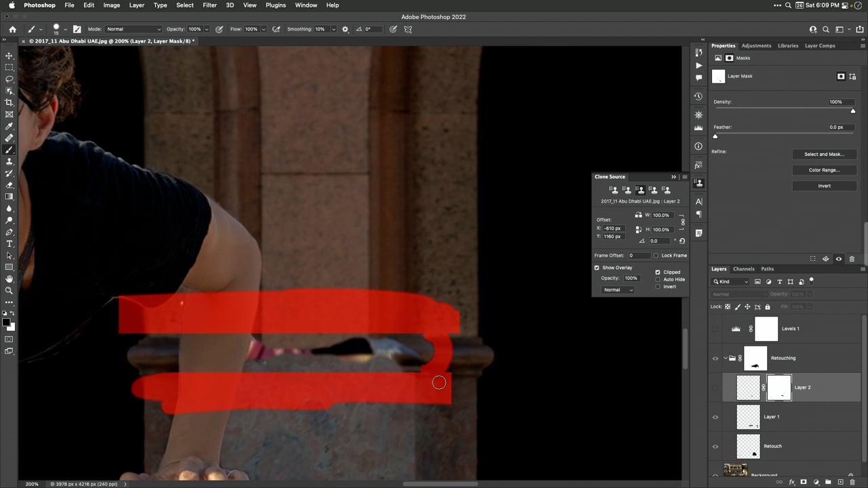The height and width of the screenshot is (488, 868).
Task: Select the Rectangular Marquee tool
Action: [x=9, y=67]
